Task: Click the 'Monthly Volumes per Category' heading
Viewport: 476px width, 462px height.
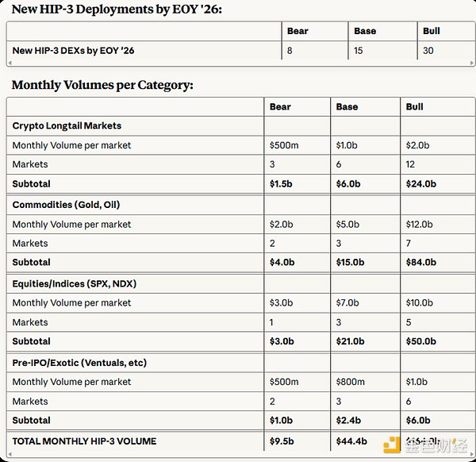Action: [x=102, y=85]
